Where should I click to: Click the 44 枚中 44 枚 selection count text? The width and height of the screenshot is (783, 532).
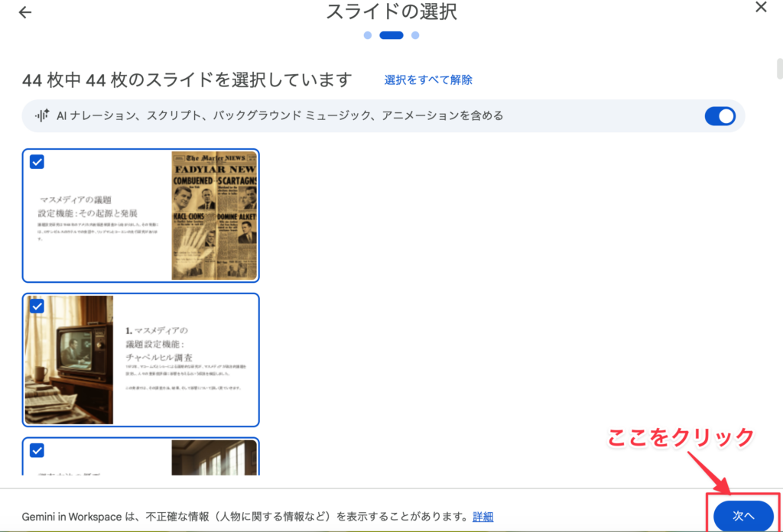pyautogui.click(x=187, y=79)
